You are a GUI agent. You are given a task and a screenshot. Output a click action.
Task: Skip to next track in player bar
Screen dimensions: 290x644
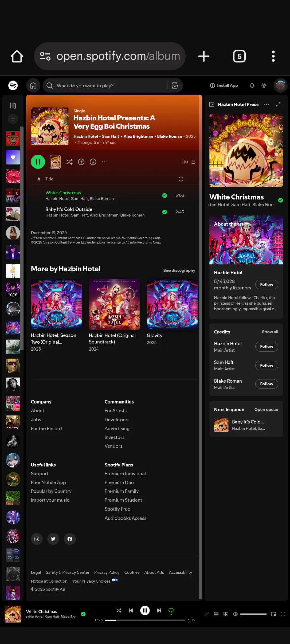pyautogui.click(x=159, y=611)
